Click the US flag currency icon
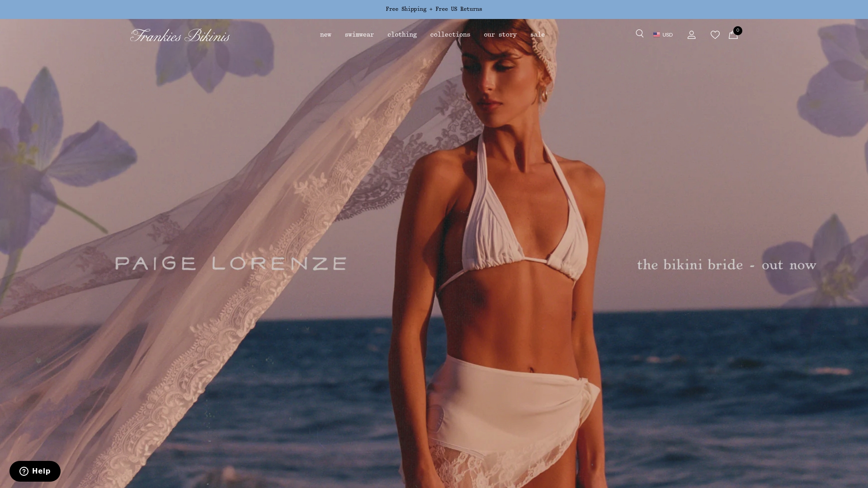The image size is (868, 488). (x=656, y=35)
